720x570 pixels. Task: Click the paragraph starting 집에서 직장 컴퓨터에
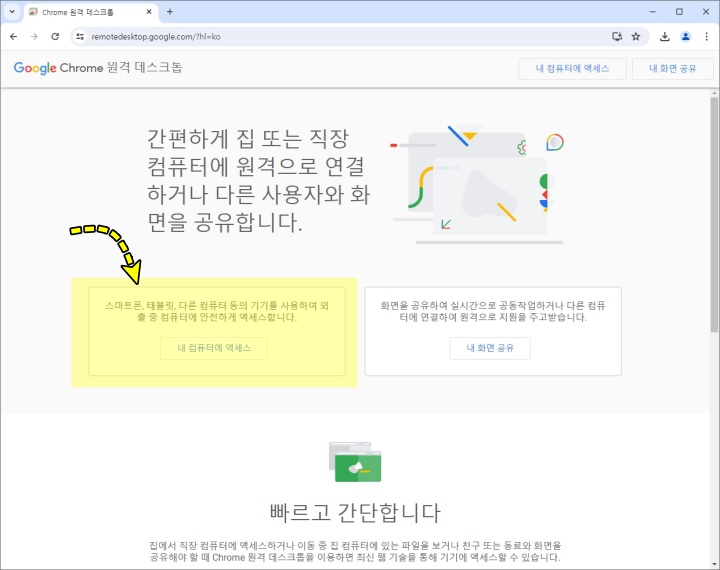click(x=355, y=551)
